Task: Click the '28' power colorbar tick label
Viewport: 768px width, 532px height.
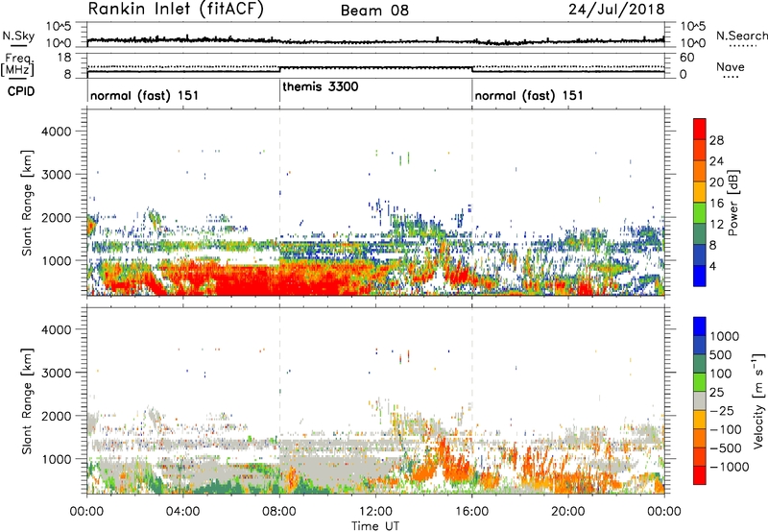Action: (x=716, y=140)
